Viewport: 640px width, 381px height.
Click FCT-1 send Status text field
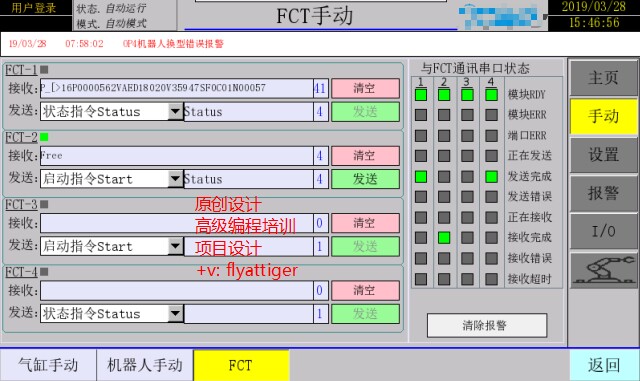pyautogui.click(x=249, y=111)
